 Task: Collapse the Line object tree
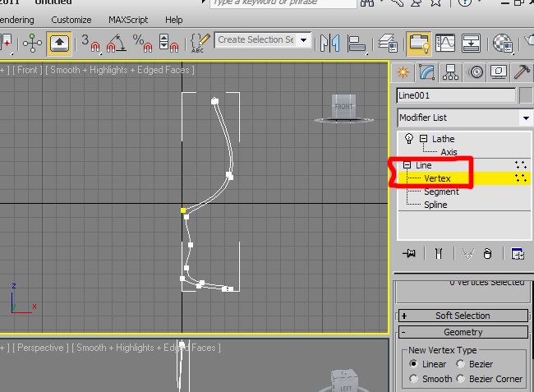407,165
